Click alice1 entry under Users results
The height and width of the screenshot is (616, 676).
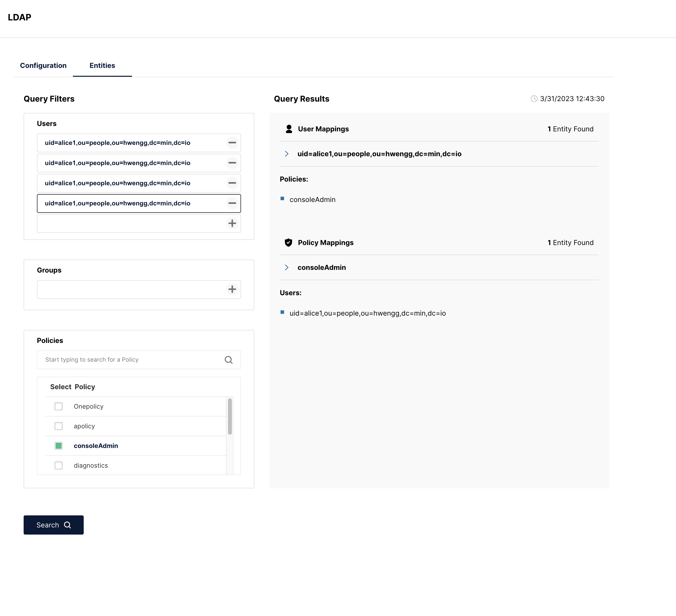tap(368, 313)
